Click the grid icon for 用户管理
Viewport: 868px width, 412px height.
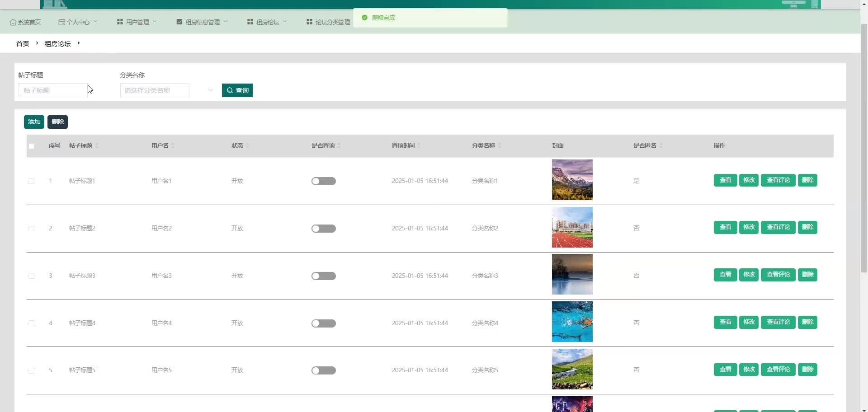coord(120,22)
